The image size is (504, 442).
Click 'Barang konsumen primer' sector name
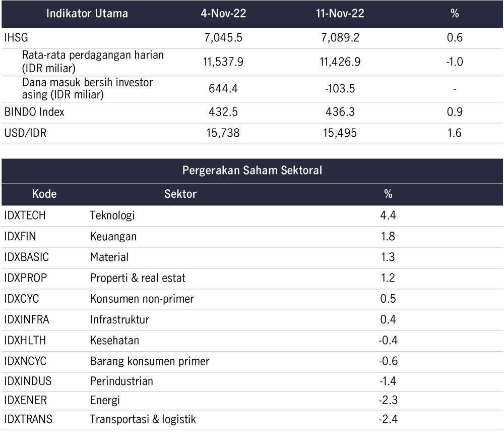pyautogui.click(x=150, y=362)
